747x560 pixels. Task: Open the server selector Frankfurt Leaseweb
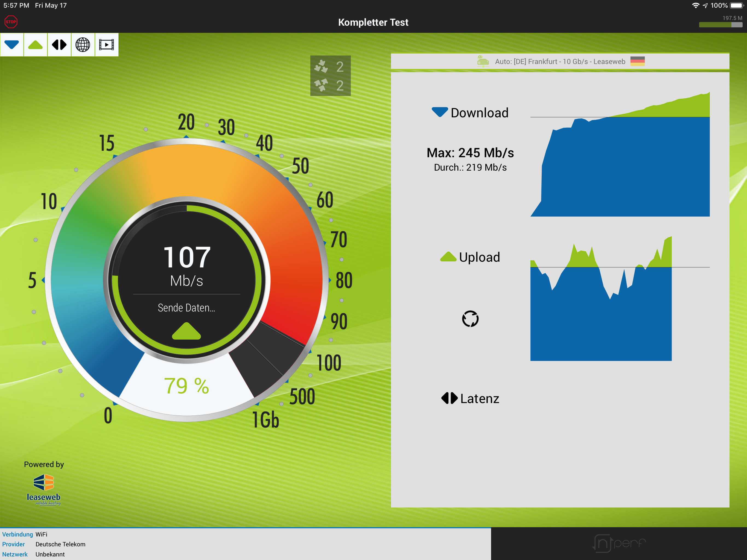pyautogui.click(x=560, y=62)
